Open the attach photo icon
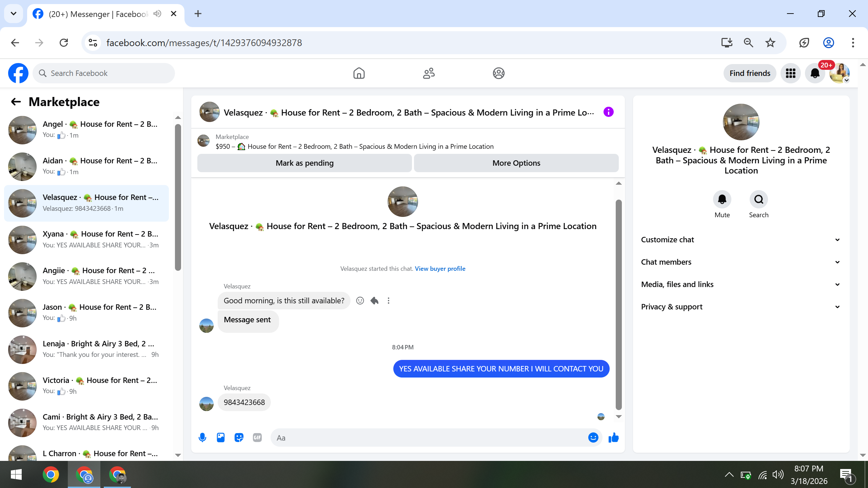Screen dimensions: 868x488 (221, 438)
